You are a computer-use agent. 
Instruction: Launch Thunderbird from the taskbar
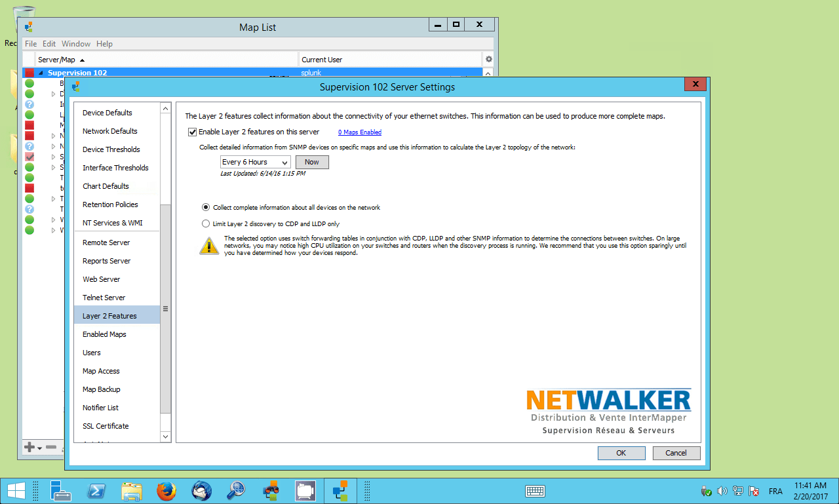(x=201, y=491)
